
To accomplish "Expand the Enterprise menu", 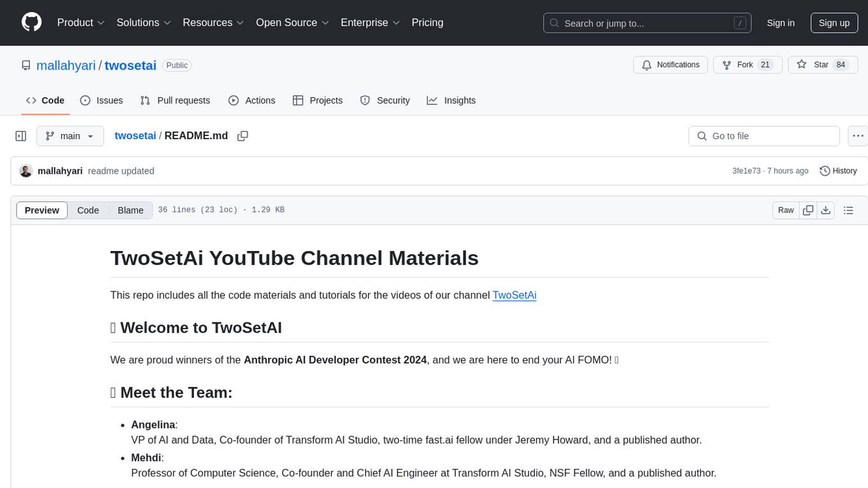I will 370,22.
